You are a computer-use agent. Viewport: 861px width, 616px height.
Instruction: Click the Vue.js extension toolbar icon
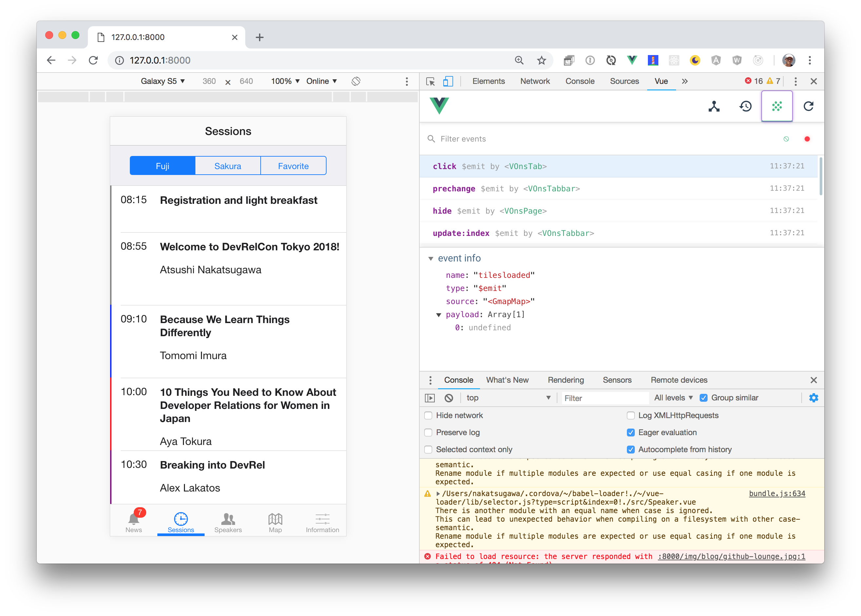tap(632, 60)
